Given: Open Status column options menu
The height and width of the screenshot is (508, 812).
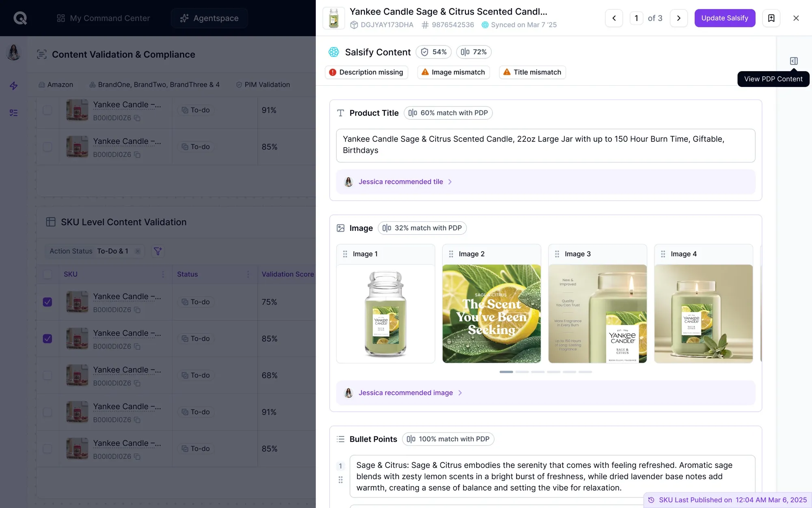Looking at the screenshot, I should (x=248, y=274).
